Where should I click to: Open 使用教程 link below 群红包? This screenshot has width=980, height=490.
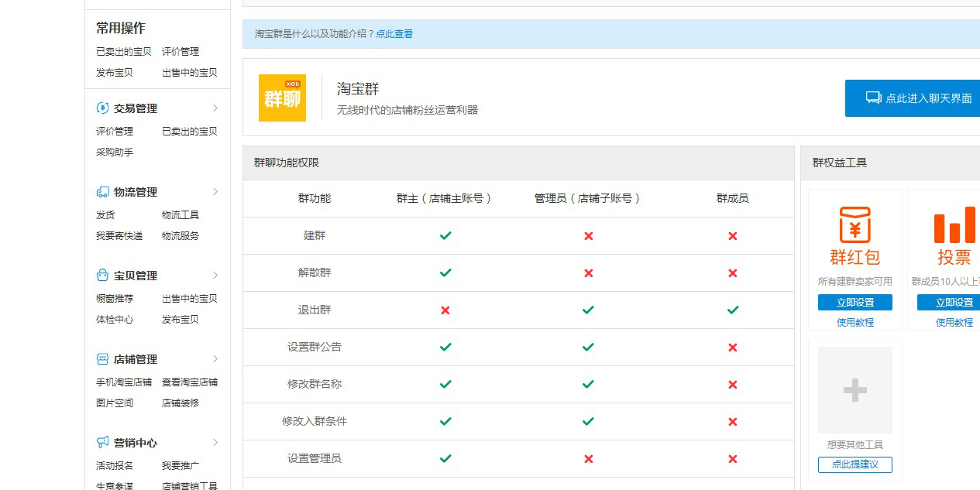click(x=854, y=323)
